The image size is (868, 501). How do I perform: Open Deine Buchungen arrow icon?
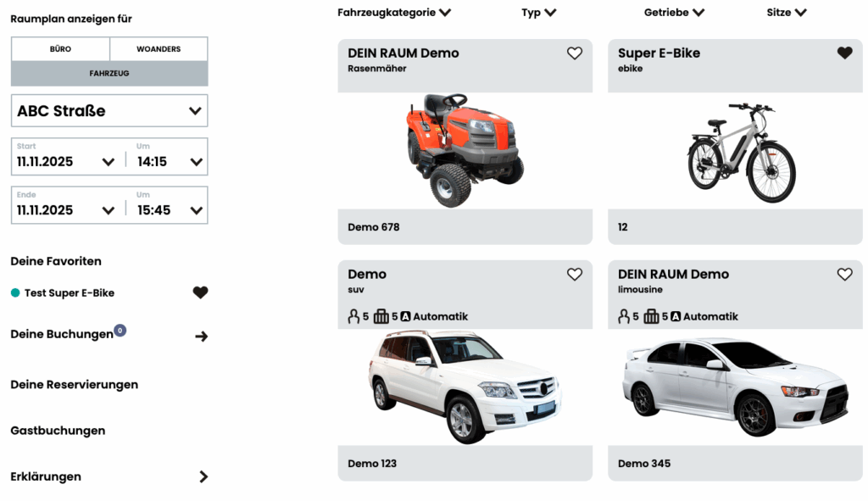tap(202, 336)
